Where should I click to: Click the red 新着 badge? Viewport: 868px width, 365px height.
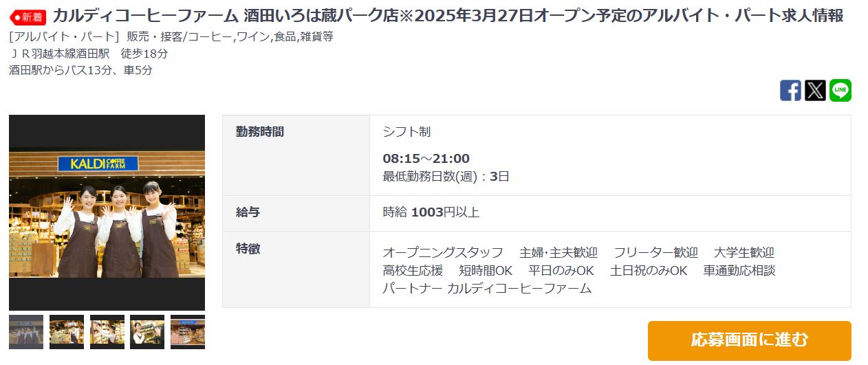pos(28,16)
